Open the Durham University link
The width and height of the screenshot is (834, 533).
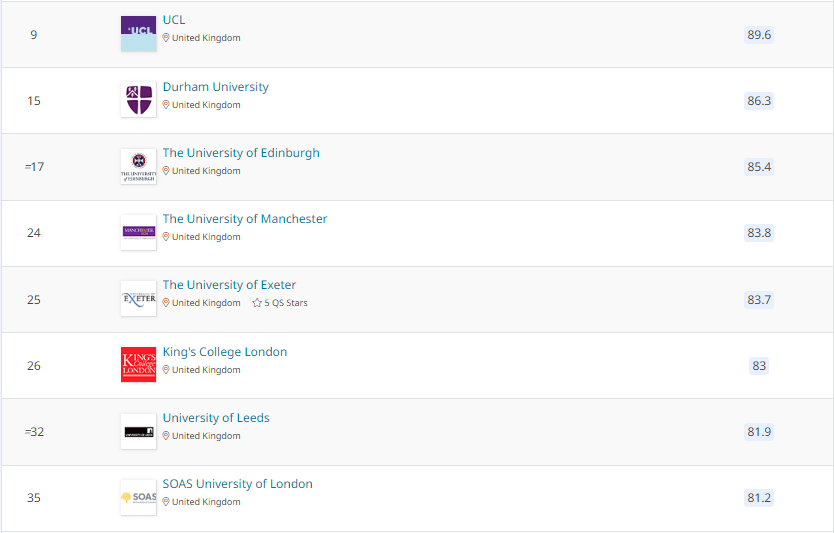click(x=216, y=87)
